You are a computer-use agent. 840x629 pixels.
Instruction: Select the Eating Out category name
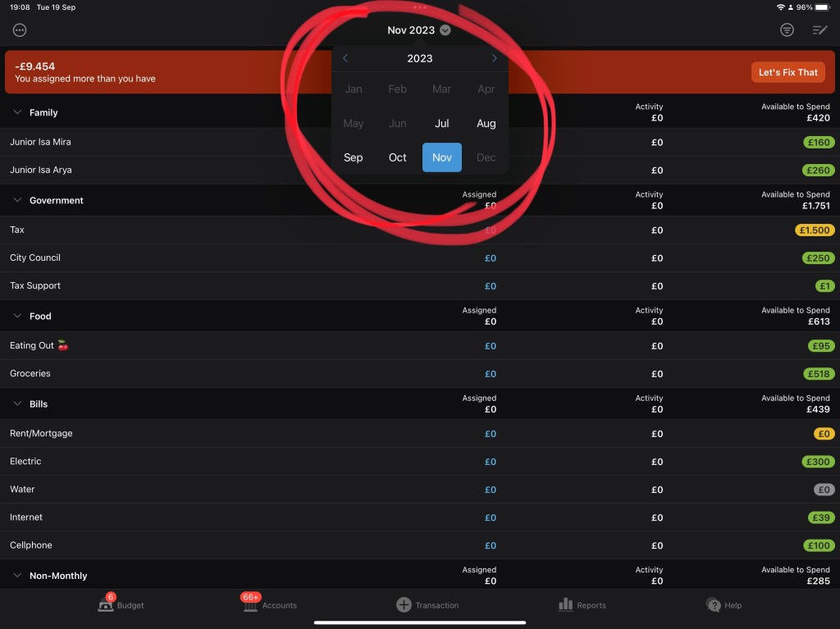(x=39, y=345)
